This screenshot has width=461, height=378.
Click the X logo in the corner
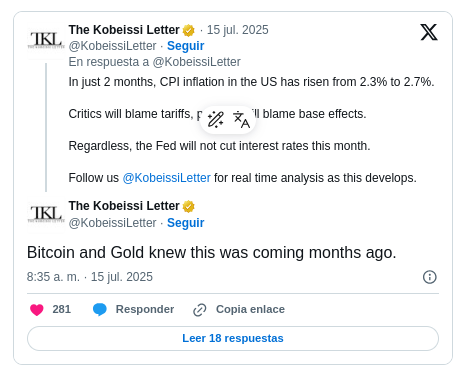(x=429, y=32)
